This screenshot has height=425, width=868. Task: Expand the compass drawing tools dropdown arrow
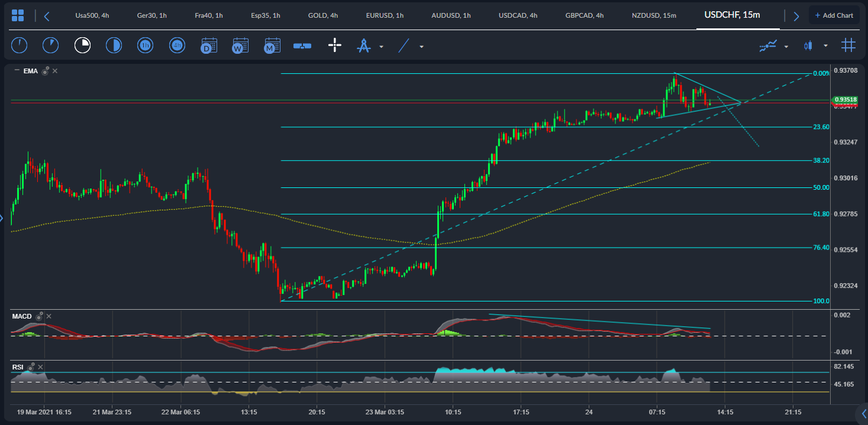click(x=381, y=46)
